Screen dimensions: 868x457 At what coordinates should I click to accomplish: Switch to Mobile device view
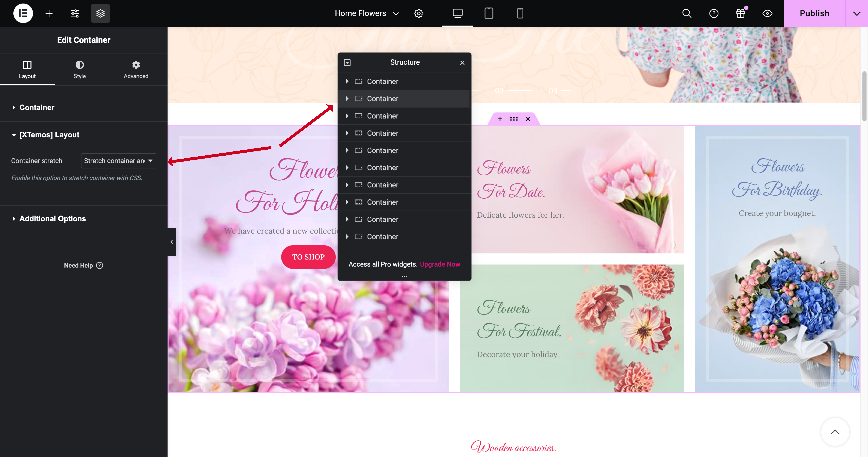click(520, 13)
